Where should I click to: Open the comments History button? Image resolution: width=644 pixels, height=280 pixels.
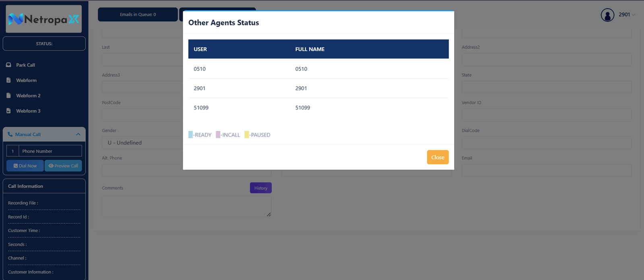[261, 188]
